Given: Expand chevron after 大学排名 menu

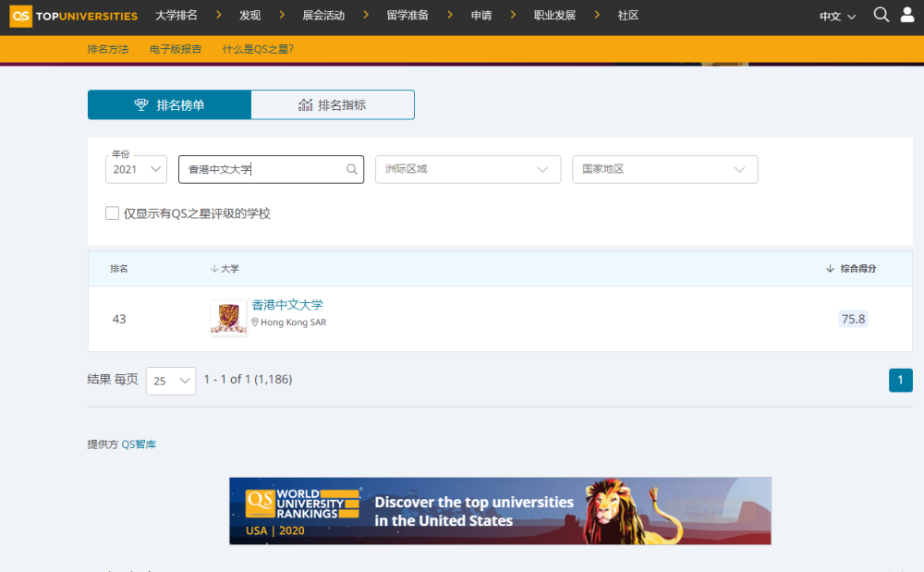Looking at the screenshot, I should (x=219, y=15).
